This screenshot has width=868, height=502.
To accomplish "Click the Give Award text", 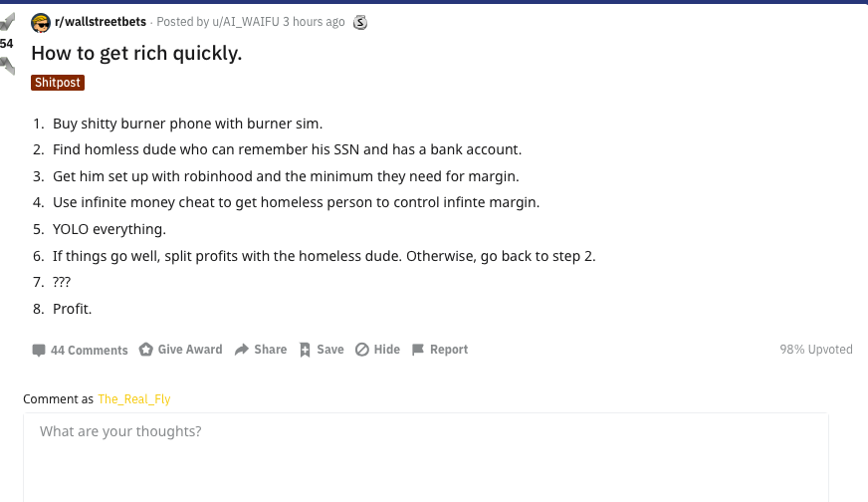I will [190, 350].
